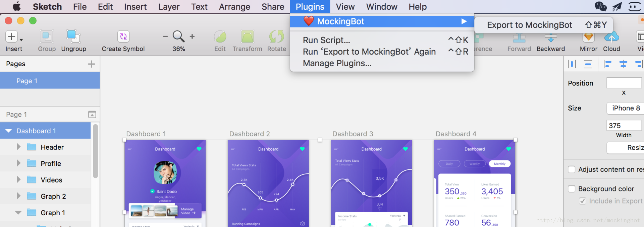The width and height of the screenshot is (644, 227).
Task: Click the Create Symbol icon
Action: point(123,36)
